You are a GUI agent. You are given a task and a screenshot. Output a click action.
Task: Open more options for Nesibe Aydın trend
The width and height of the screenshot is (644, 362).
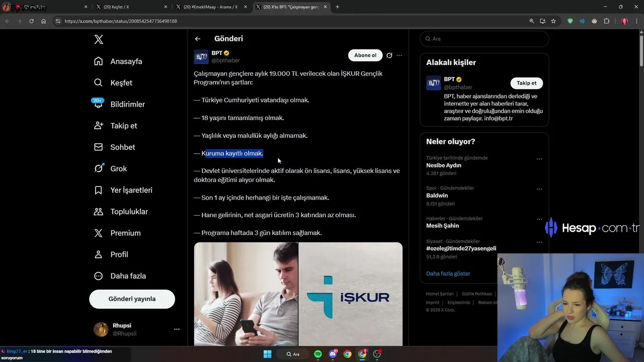point(539,159)
